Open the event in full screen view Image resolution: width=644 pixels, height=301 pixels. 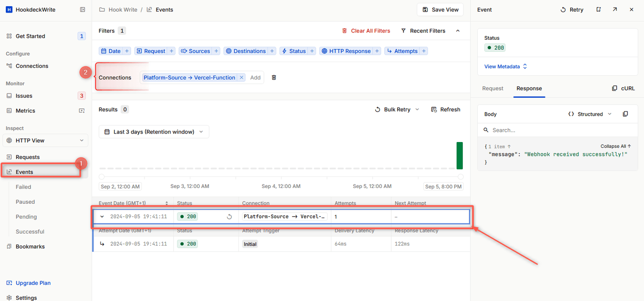tap(614, 9)
